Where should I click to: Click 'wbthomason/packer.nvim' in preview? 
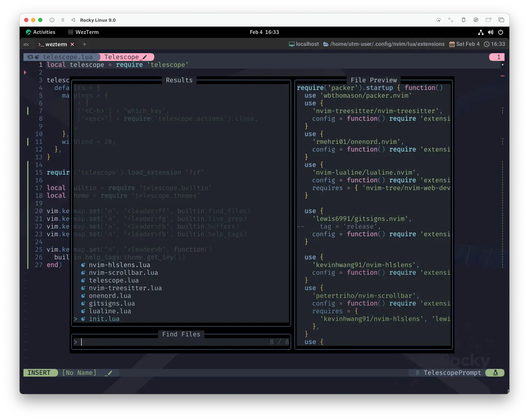(x=366, y=96)
